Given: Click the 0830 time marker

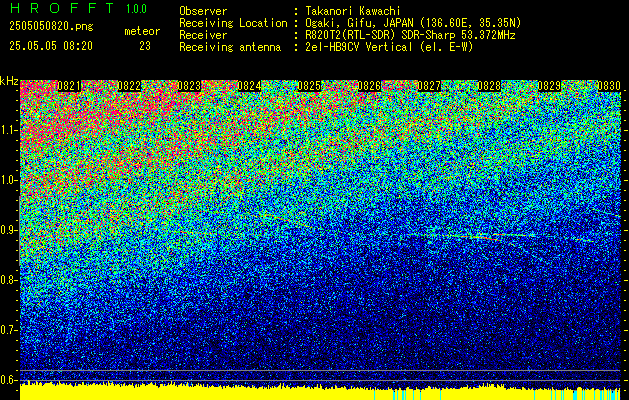Looking at the screenshot, I should click(609, 86).
